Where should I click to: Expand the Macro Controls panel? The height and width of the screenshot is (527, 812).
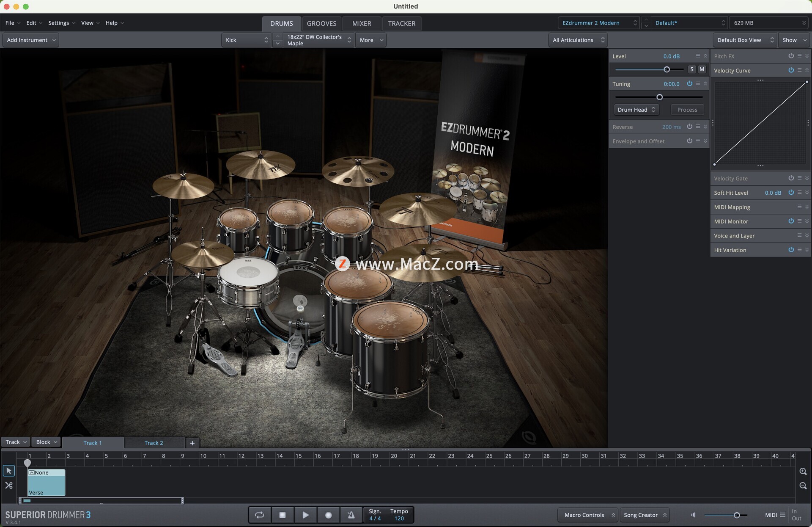point(588,515)
